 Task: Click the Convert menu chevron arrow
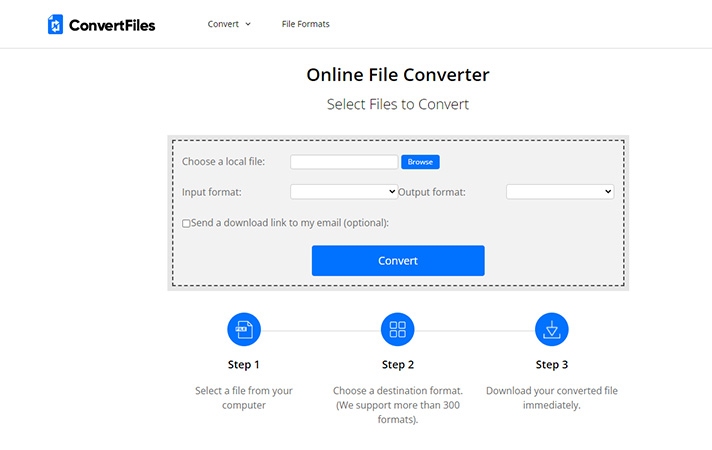[248, 24]
